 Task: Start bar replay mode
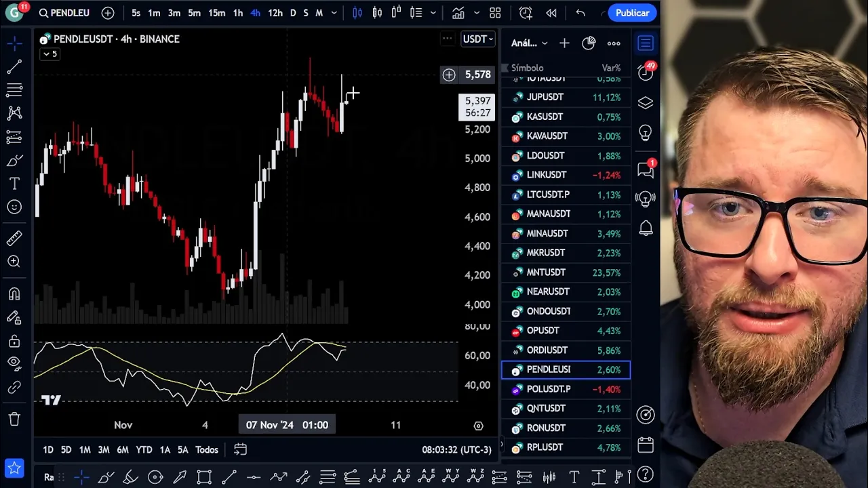coord(551,13)
